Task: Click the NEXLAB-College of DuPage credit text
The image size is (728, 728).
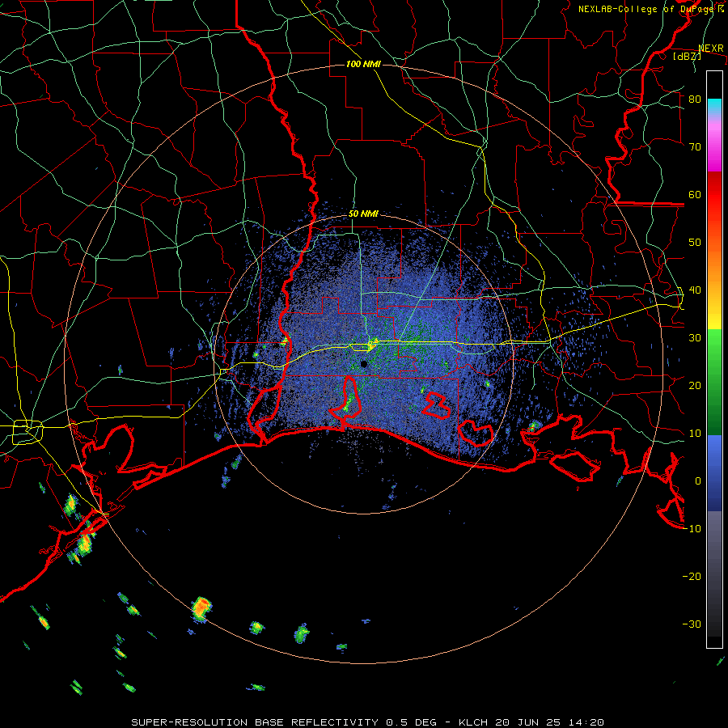Action: [x=650, y=9]
